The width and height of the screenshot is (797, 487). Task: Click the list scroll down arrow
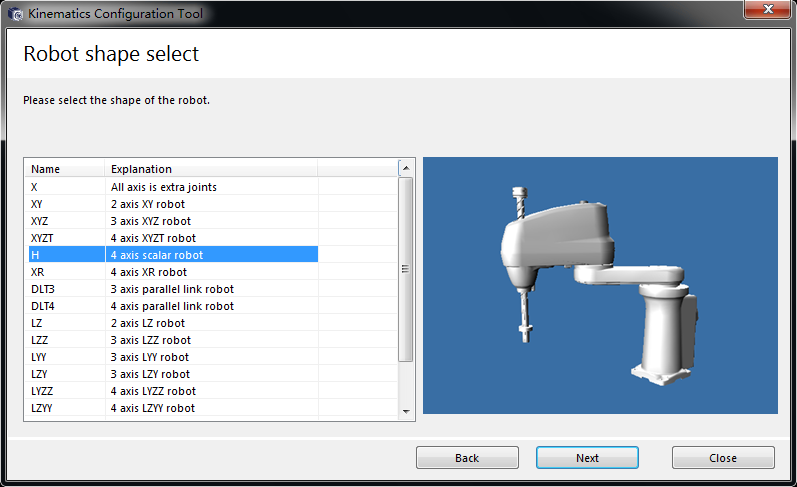tap(406, 411)
